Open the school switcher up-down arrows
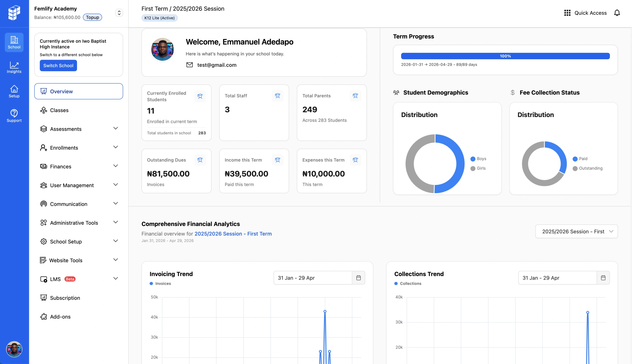The width and height of the screenshot is (632, 364). pos(119,13)
